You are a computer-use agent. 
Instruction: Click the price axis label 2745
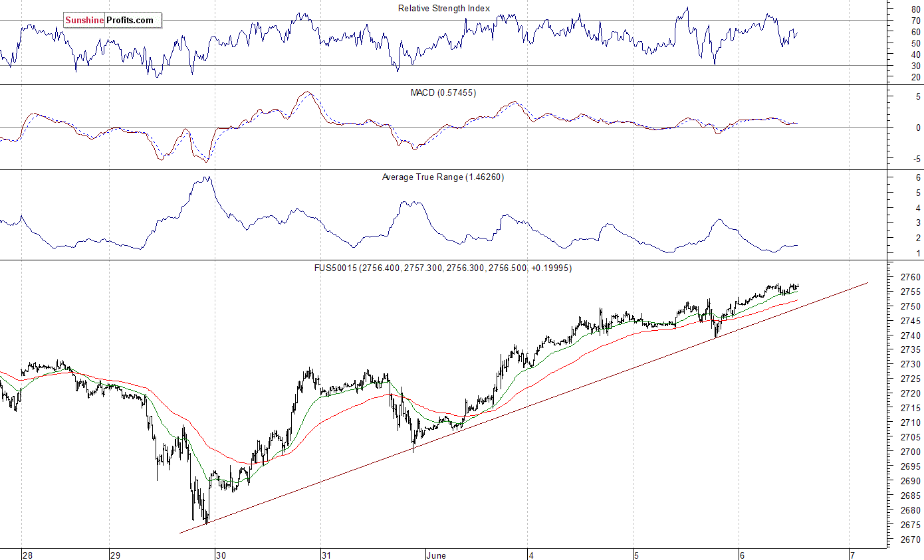pyautogui.click(x=911, y=321)
